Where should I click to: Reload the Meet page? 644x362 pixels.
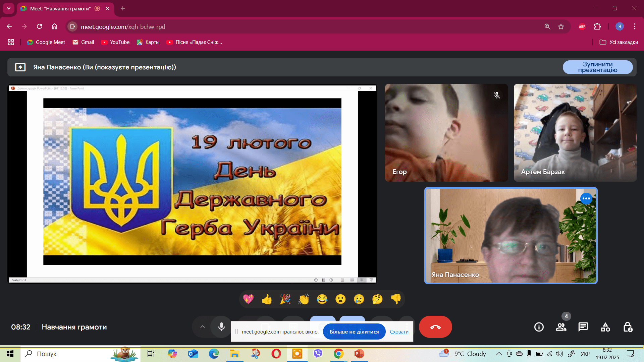click(39, 26)
